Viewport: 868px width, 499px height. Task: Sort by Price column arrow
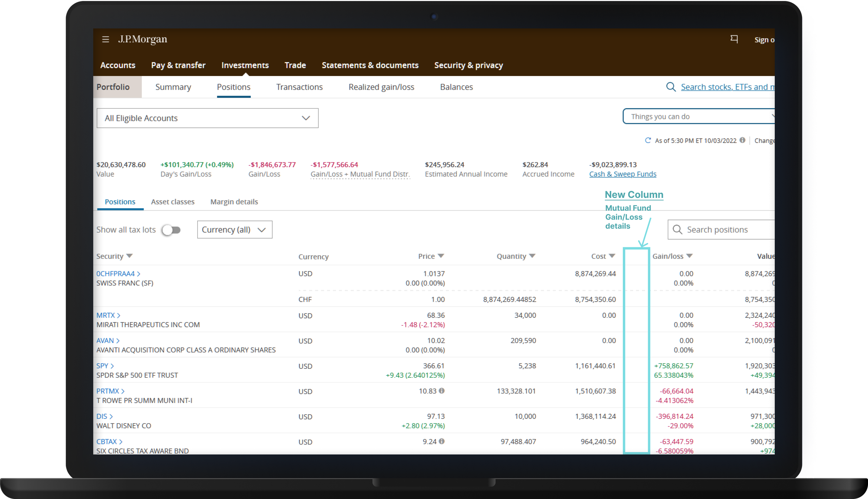coord(441,256)
